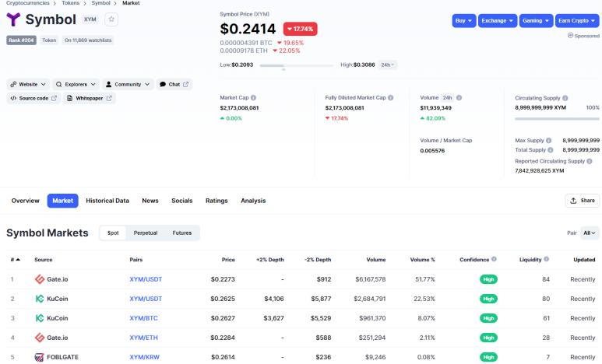
Task: Open Analysis tab
Action: pos(253,201)
